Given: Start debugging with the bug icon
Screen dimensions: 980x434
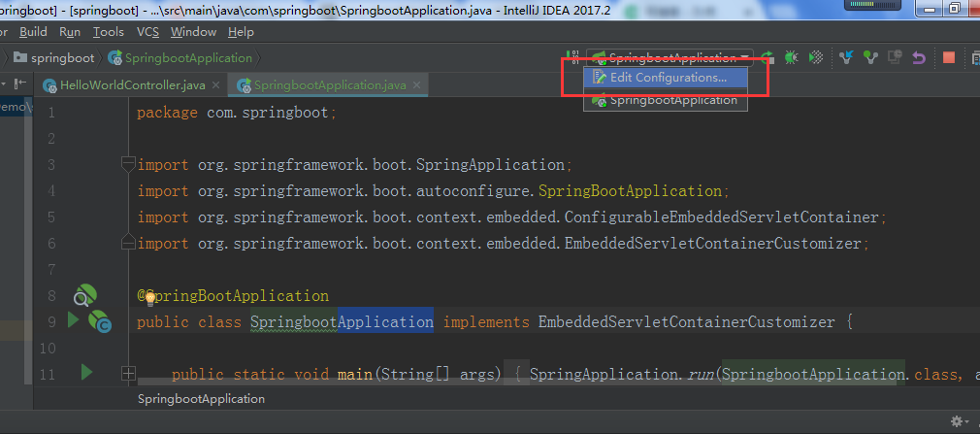Looking at the screenshot, I should point(791,57).
